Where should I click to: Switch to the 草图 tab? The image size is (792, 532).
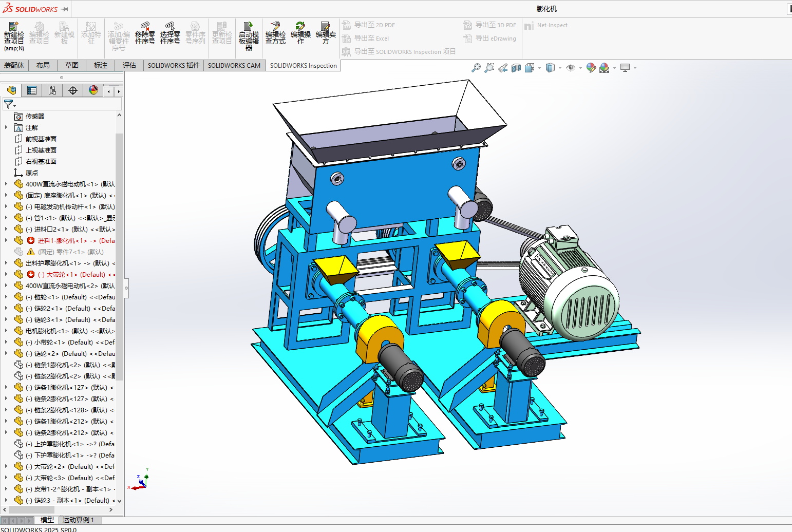coord(72,65)
